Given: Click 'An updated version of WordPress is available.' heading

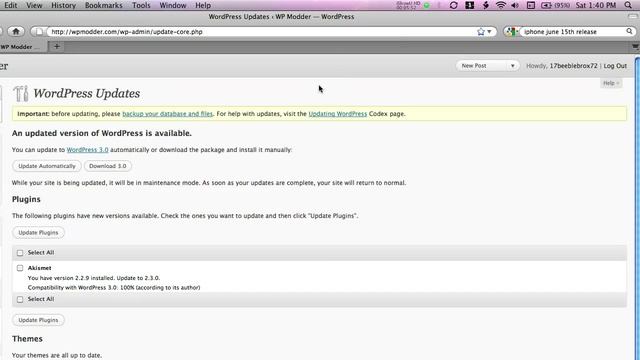Looking at the screenshot, I should click(102, 133).
